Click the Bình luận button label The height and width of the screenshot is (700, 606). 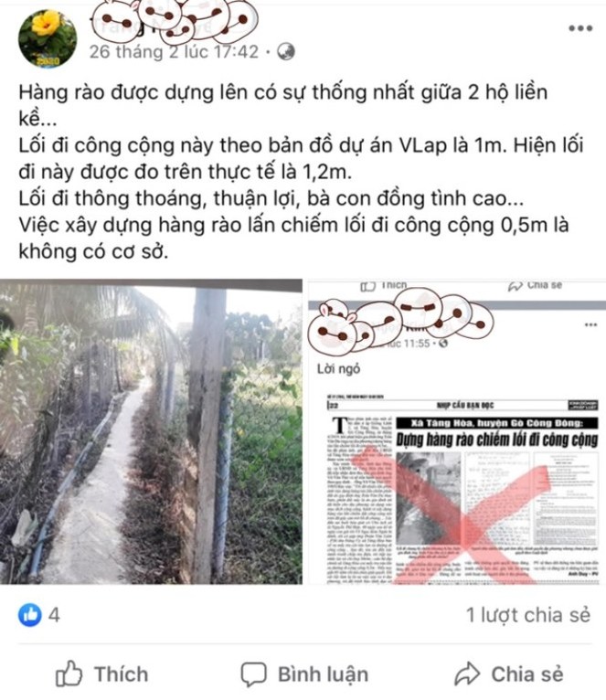coord(324,674)
